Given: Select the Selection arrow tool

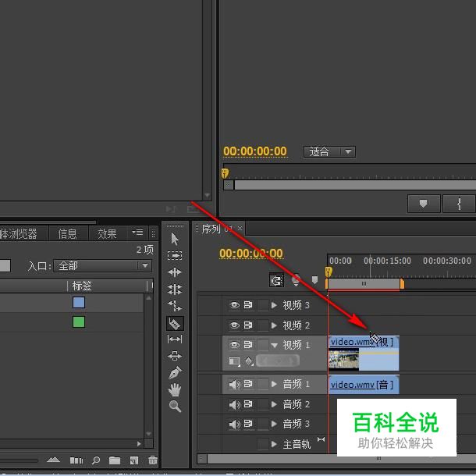Looking at the screenshot, I should coord(175,240).
